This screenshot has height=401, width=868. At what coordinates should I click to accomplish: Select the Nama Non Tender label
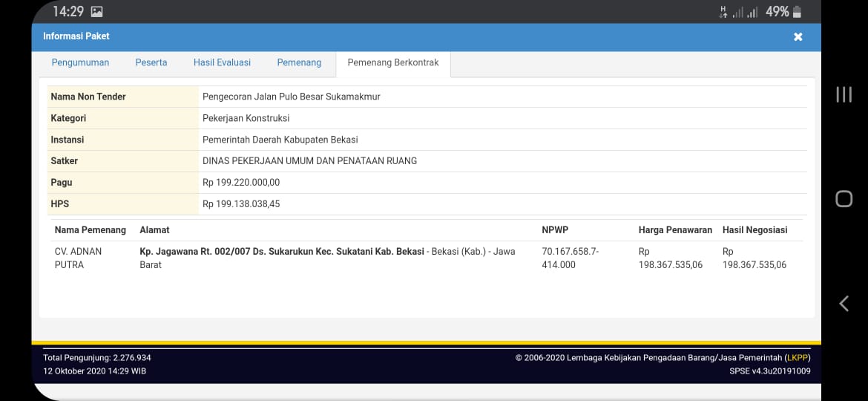[88, 97]
